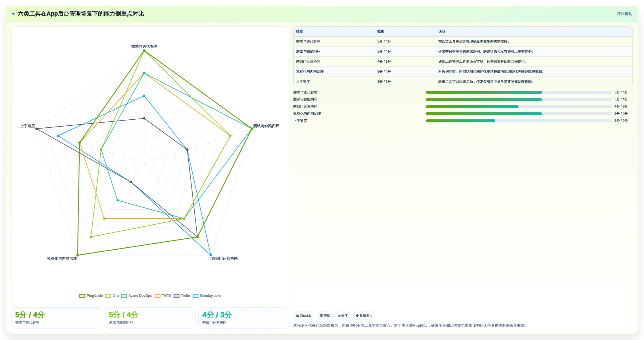Click the 上手速度 table row
This screenshot has height=340, width=644.
(x=463, y=82)
